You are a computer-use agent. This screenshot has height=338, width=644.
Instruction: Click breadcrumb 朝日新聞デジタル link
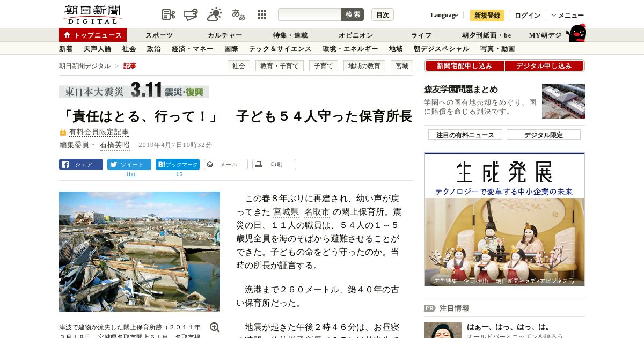pyautogui.click(x=85, y=66)
